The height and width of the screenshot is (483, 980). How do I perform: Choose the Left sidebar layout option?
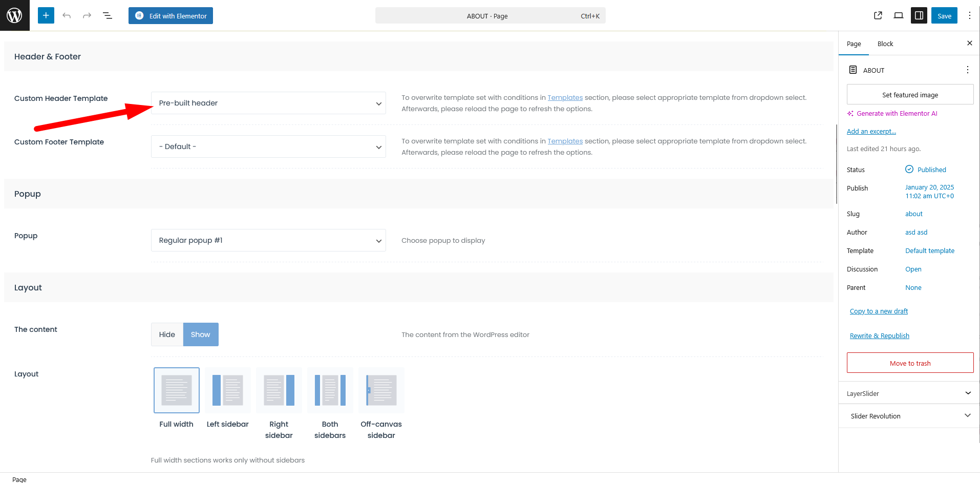click(x=228, y=390)
